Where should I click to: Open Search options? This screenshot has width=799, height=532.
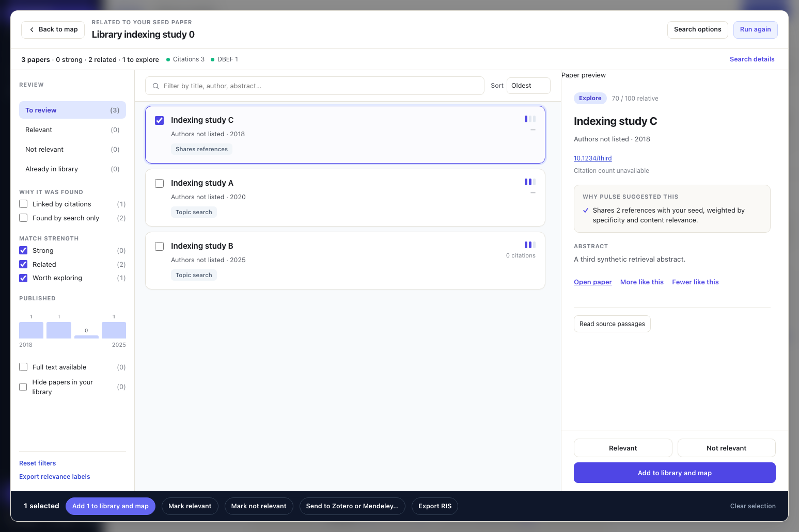pos(697,29)
